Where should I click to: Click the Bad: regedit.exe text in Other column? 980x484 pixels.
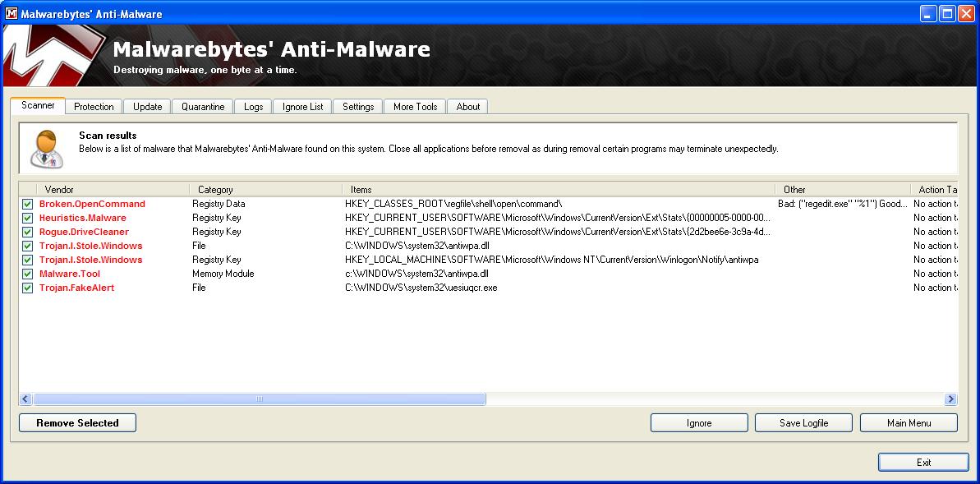(843, 204)
